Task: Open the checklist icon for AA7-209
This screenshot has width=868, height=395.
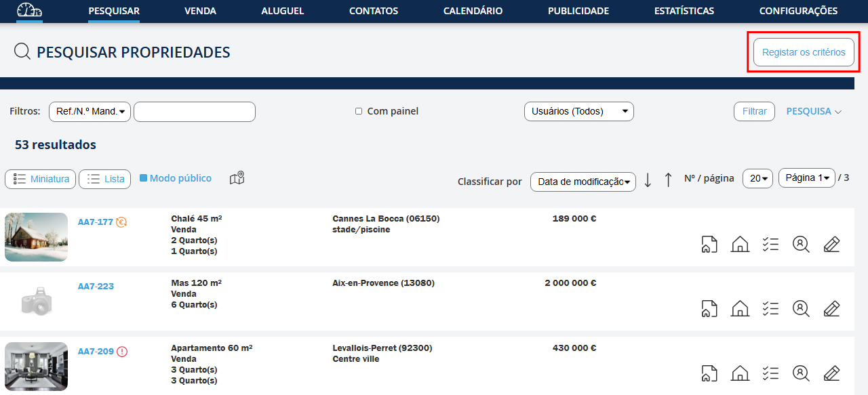Action: click(x=770, y=373)
